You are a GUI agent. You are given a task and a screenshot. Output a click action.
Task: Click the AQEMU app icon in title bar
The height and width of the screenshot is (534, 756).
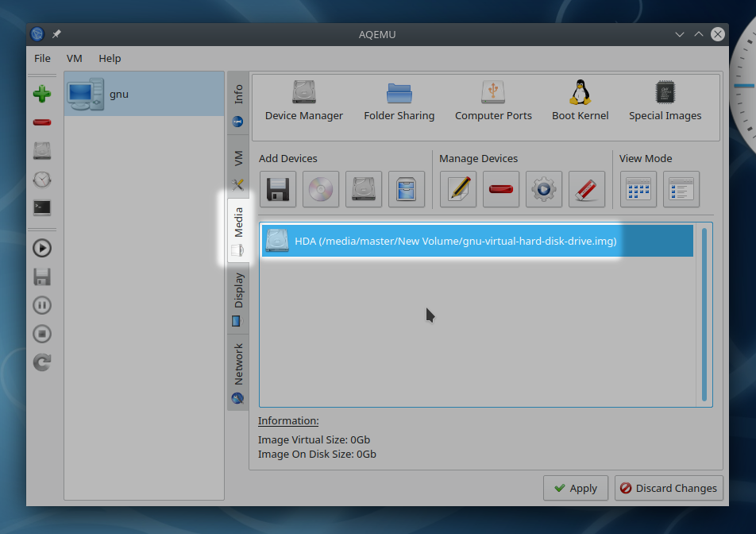[x=37, y=34]
